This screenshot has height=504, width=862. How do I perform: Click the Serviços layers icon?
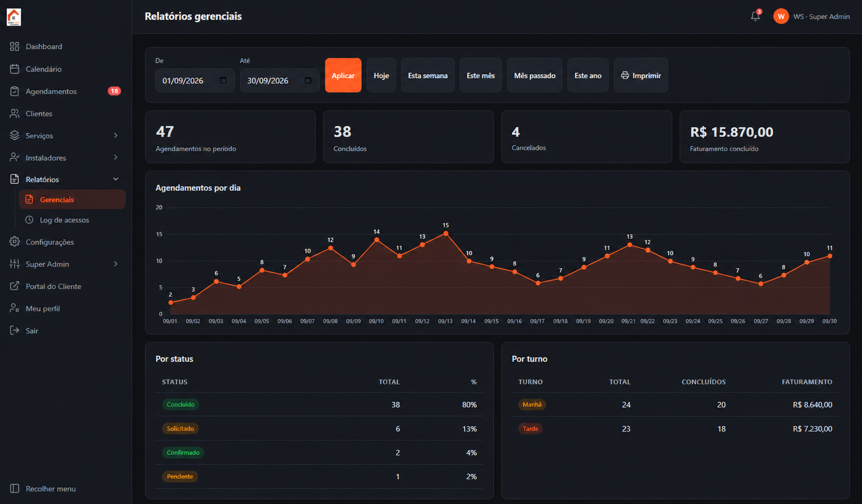tap(15, 136)
